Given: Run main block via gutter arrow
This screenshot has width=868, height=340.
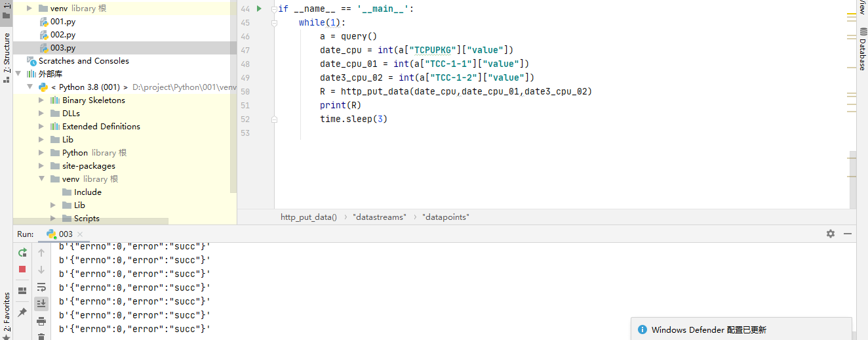Looking at the screenshot, I should click(259, 9).
